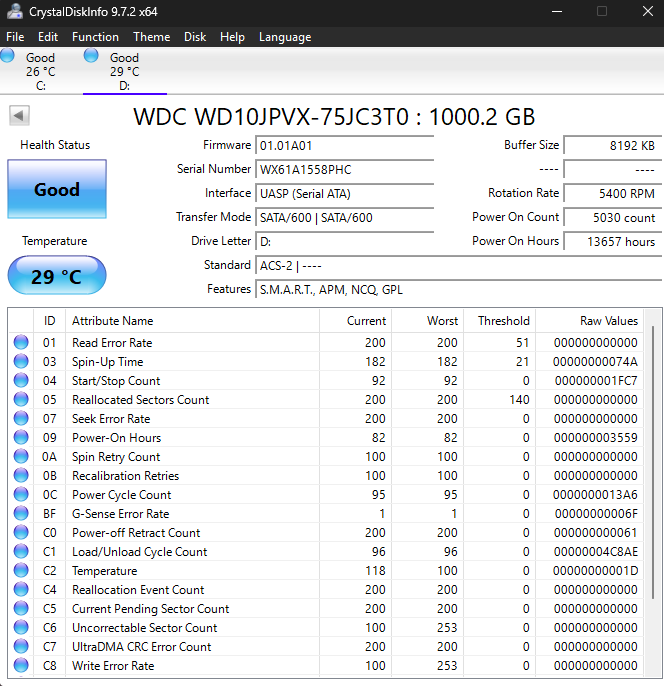Open the Theme menu
This screenshot has width=664, height=686.
[152, 37]
